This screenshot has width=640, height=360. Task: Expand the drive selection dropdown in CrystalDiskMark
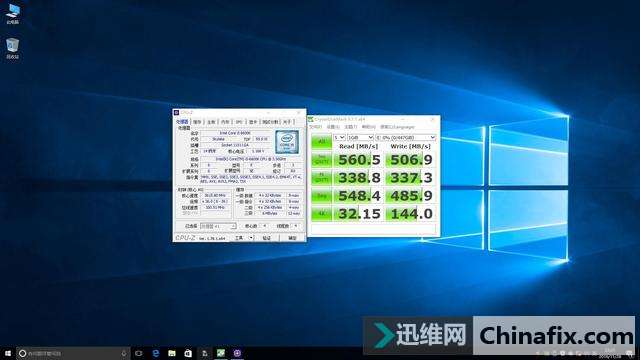(406, 138)
